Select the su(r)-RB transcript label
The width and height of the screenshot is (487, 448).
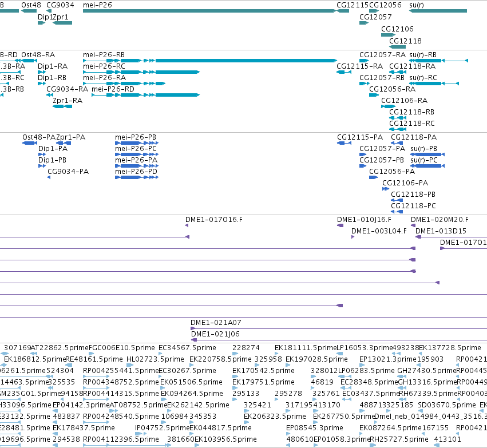click(423, 55)
